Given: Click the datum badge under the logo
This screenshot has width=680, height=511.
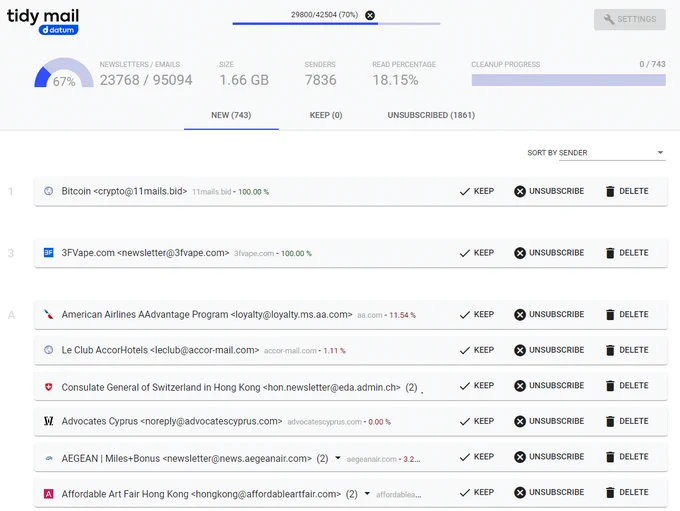Looking at the screenshot, I should (59, 30).
